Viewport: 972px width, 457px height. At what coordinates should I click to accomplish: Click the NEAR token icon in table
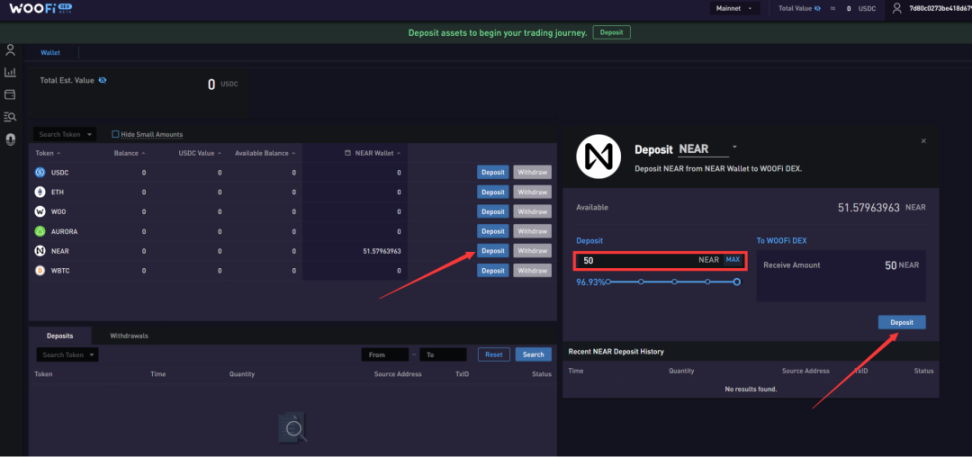coord(40,251)
